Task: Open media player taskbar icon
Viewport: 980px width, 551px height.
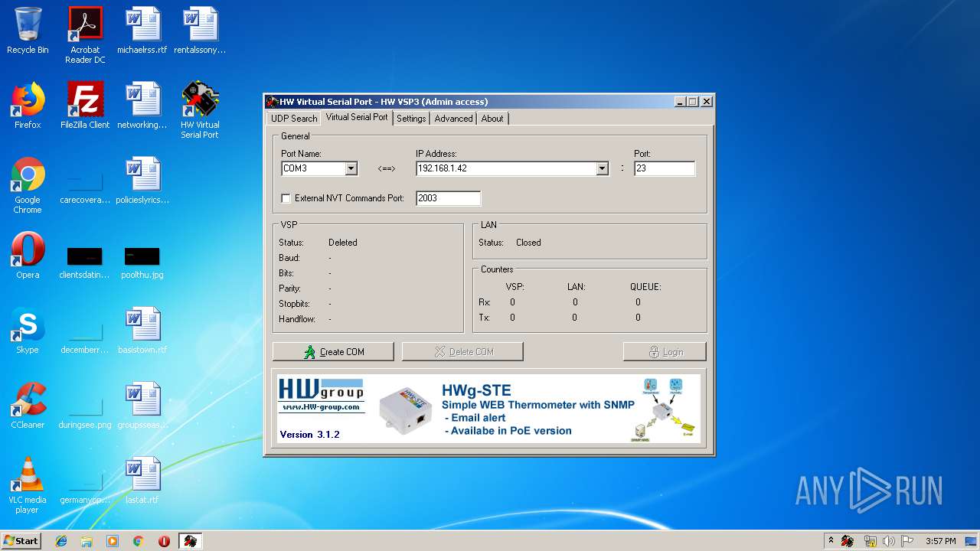Action: pos(113,541)
